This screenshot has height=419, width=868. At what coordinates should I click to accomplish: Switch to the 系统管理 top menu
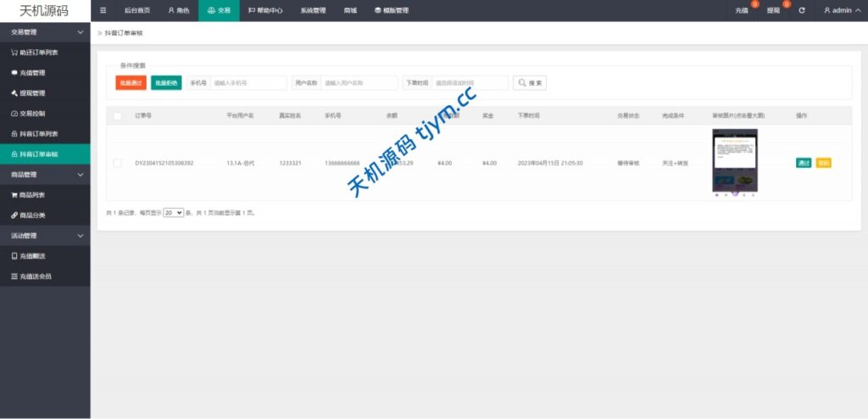point(313,10)
